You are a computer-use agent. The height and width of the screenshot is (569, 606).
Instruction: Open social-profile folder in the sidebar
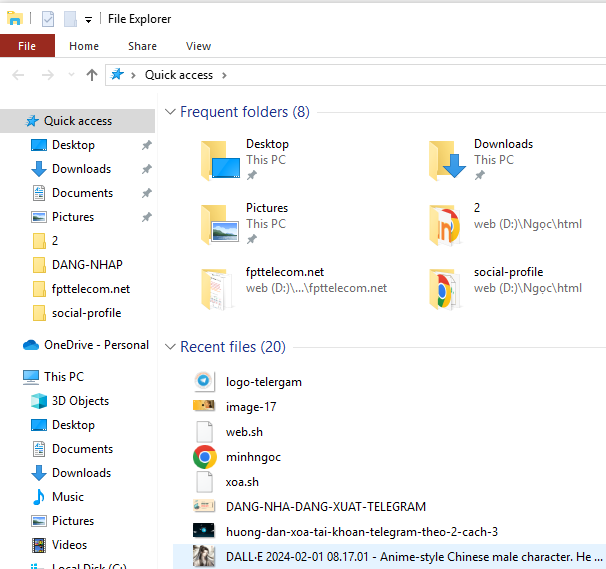(x=87, y=313)
